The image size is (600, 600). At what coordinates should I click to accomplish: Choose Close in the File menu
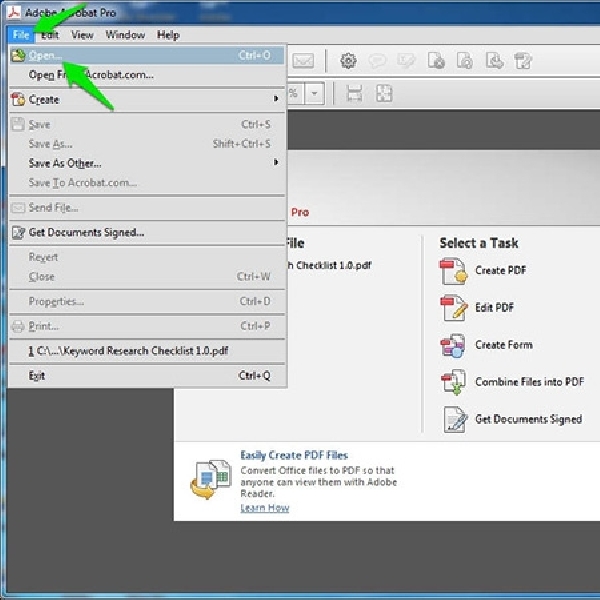coord(147,277)
